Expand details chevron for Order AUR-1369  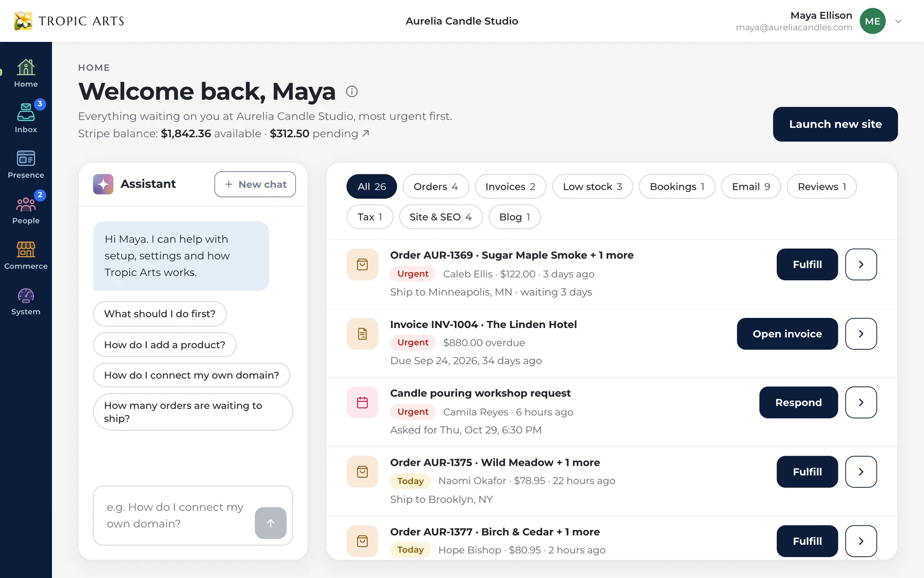(861, 264)
